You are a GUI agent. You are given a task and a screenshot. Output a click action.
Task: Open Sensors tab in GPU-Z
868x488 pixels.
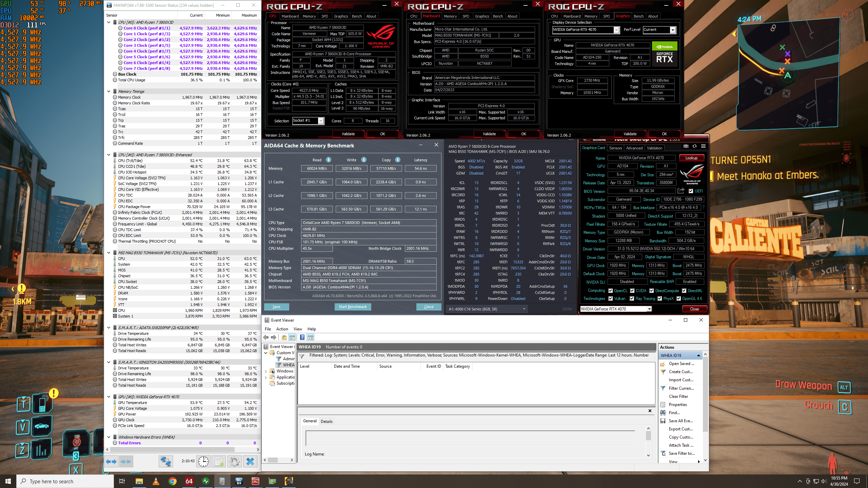pyautogui.click(x=615, y=148)
